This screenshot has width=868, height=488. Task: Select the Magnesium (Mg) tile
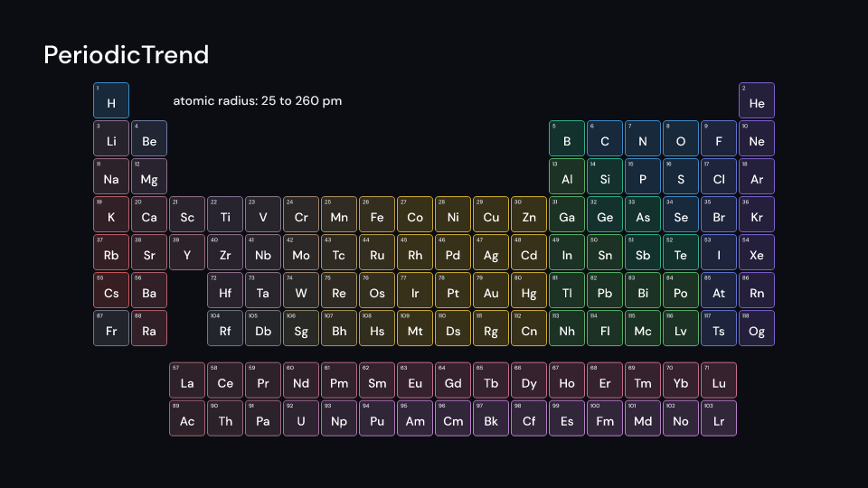(149, 176)
